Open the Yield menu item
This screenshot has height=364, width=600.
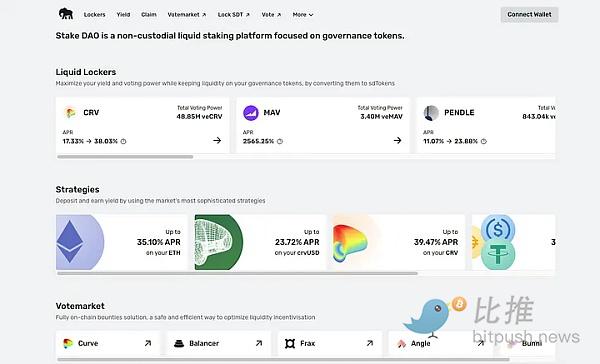(x=123, y=15)
